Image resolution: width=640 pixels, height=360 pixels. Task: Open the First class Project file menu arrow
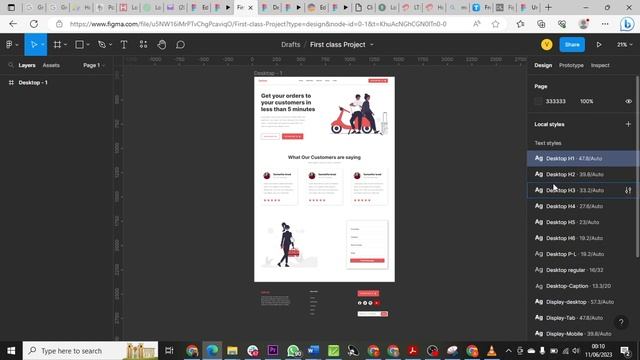372,44
